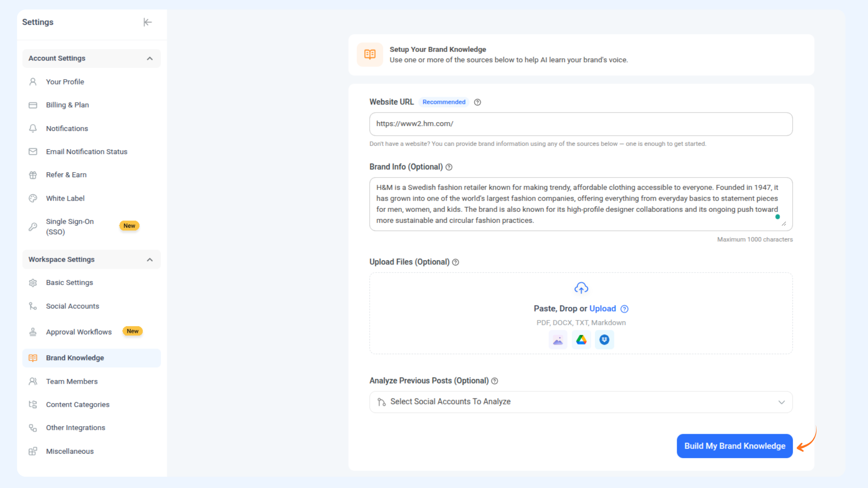Click the Brand Knowledge book icon in sidebar
This screenshot has width=868, height=488.
(33, 358)
